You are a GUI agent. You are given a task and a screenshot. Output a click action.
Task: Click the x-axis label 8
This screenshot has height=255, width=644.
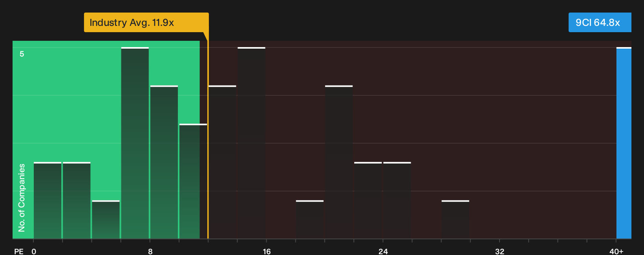point(150,251)
